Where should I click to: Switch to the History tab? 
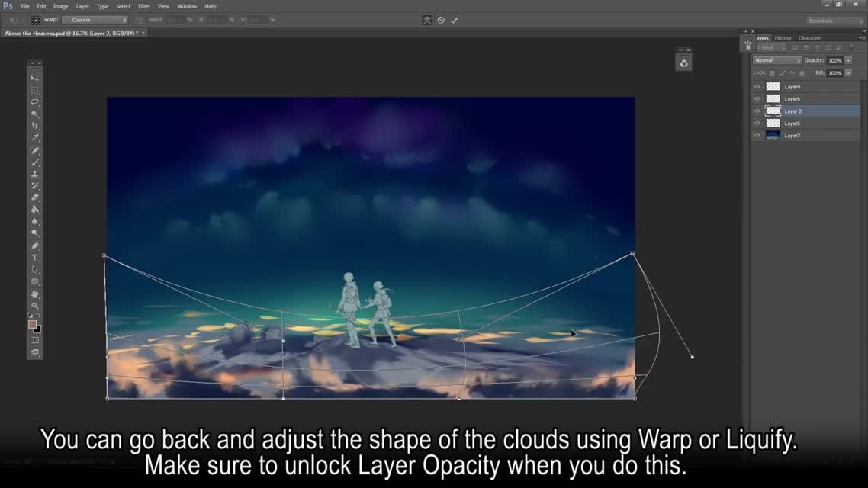pos(783,38)
